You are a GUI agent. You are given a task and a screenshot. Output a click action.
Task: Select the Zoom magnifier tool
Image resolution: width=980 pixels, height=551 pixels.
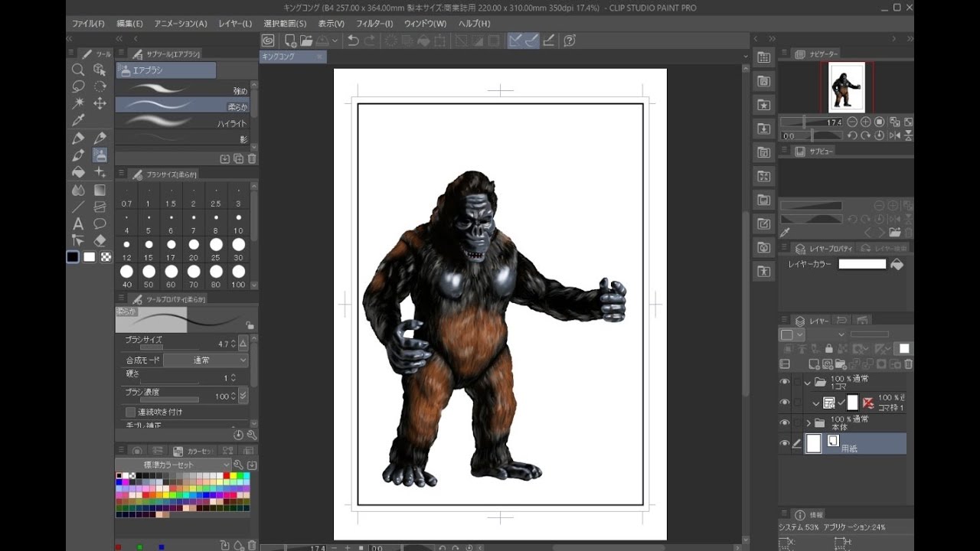[77, 70]
